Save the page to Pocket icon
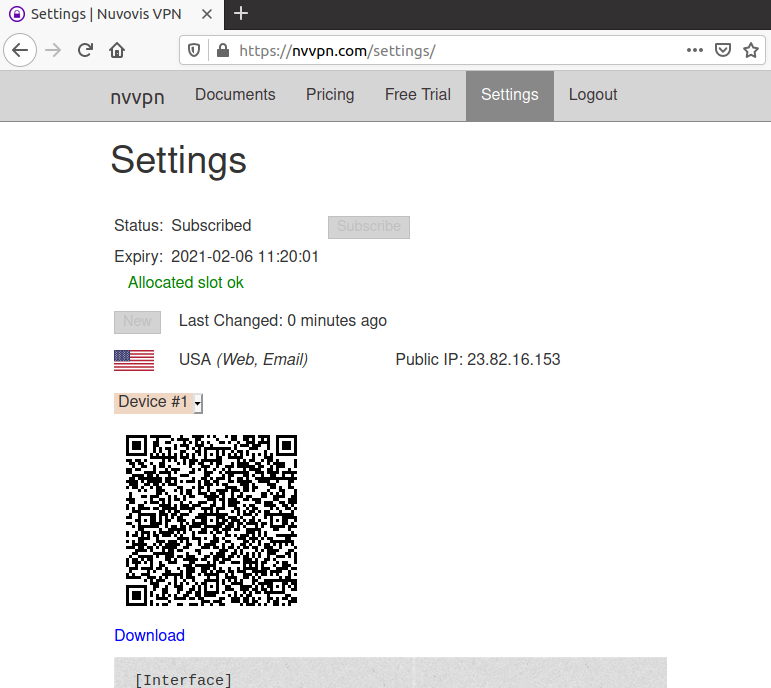 pos(722,50)
